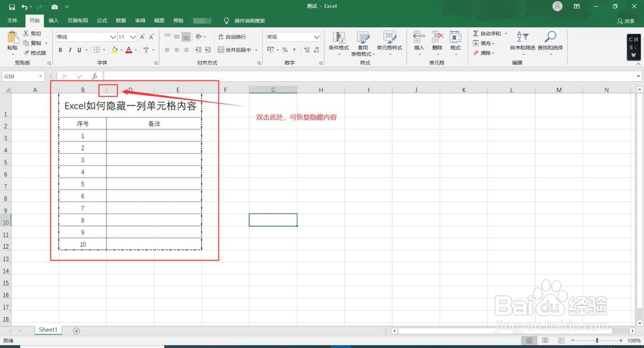Click the increase indent icon
Screen dimensions: 644x348
point(208,50)
